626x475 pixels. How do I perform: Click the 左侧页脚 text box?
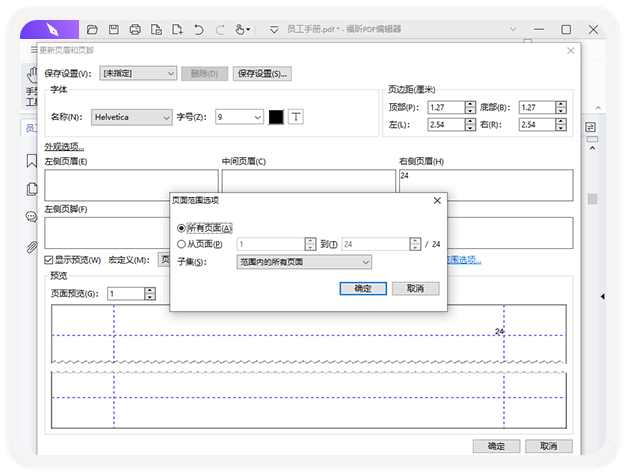[107, 233]
